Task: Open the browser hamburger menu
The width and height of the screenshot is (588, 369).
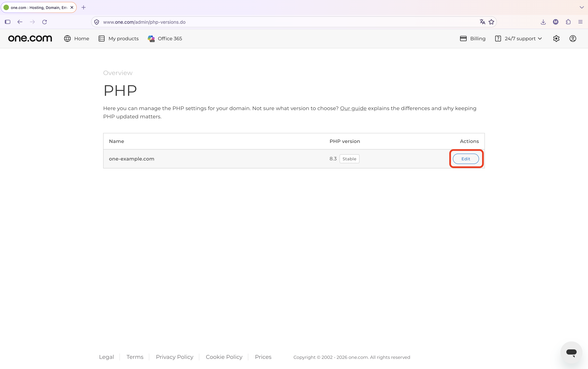Action: [x=580, y=22]
